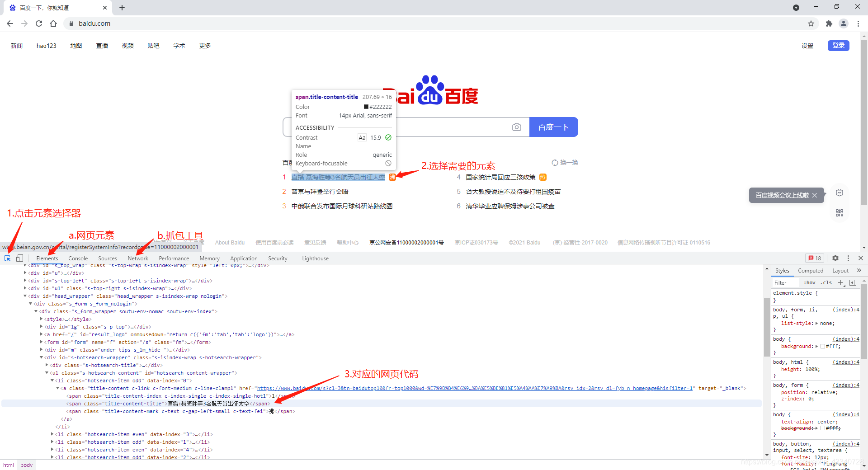Collapse the hotsearch-content-wrapper ul node
The height and width of the screenshot is (470, 868).
[x=47, y=373]
